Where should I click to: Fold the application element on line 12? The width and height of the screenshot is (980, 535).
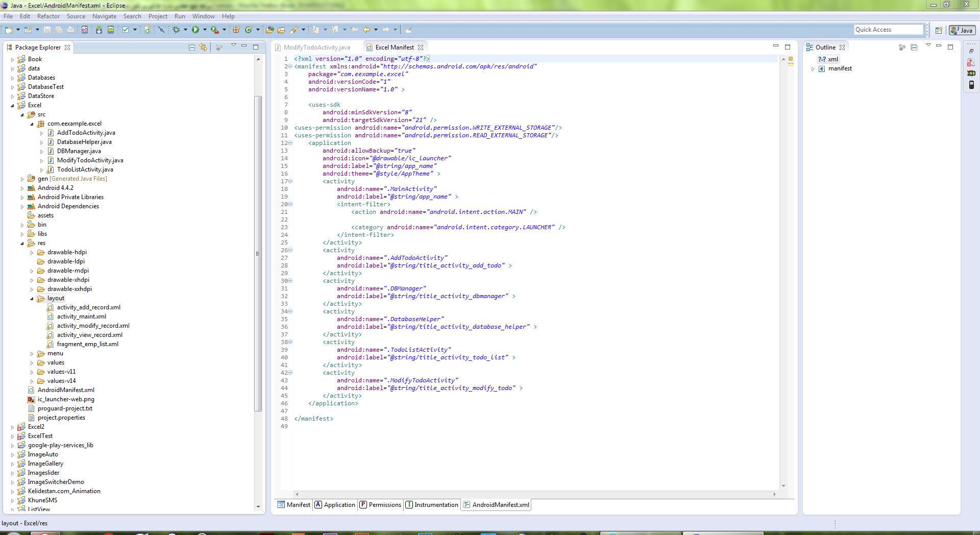coord(290,143)
